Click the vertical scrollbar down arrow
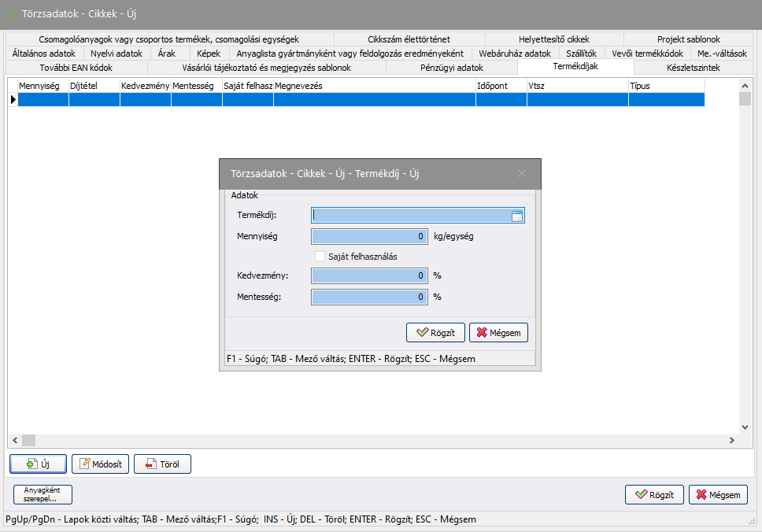This screenshot has width=762, height=532. coord(745,427)
